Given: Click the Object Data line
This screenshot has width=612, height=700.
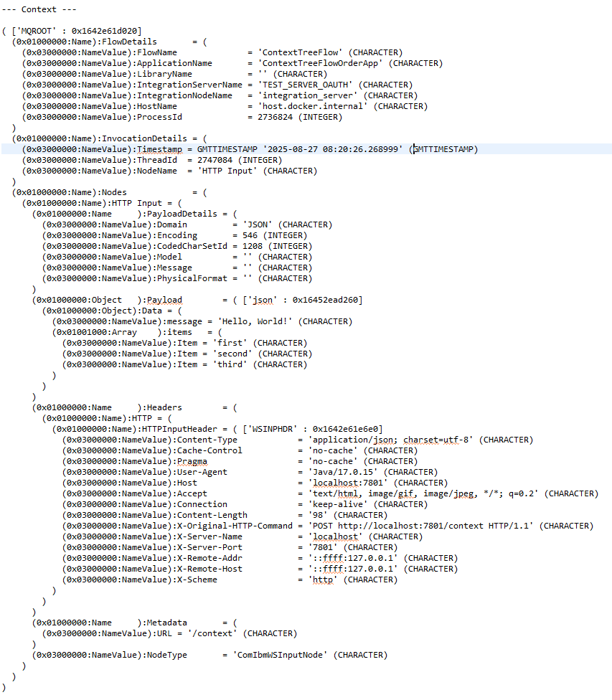Looking at the screenshot, I should pos(112,311).
